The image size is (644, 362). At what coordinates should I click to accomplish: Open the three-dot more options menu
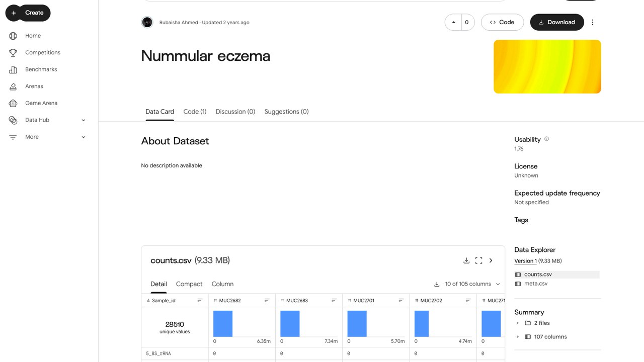pos(593,22)
